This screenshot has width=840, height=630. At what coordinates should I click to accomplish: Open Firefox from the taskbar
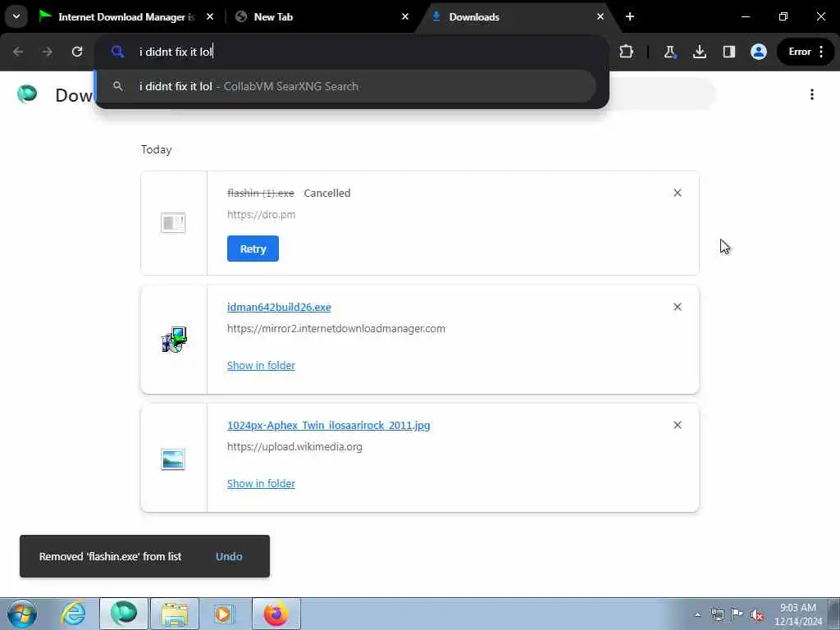coord(276,614)
